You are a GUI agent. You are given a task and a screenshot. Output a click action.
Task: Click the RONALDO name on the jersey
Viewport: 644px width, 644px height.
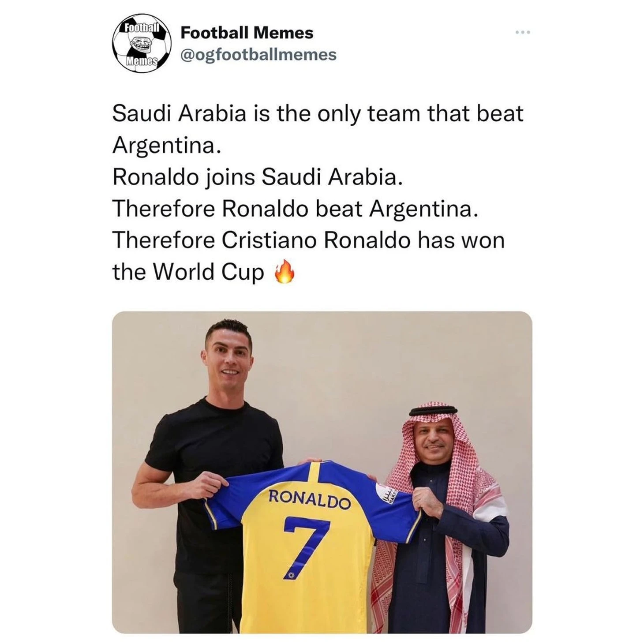310,499
